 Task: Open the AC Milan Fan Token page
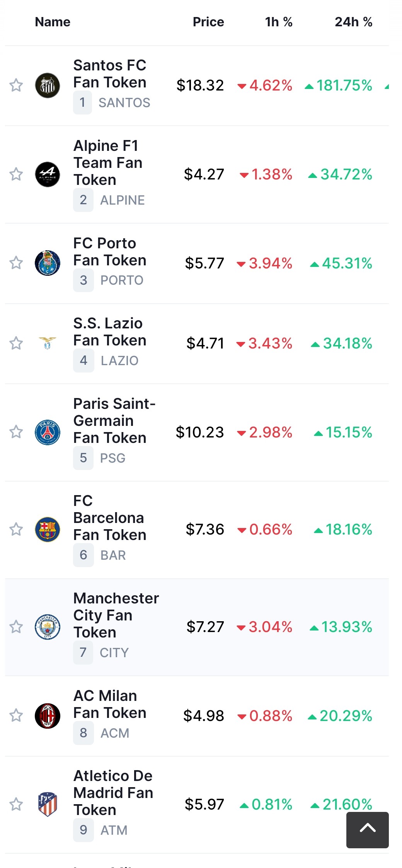pos(110,704)
